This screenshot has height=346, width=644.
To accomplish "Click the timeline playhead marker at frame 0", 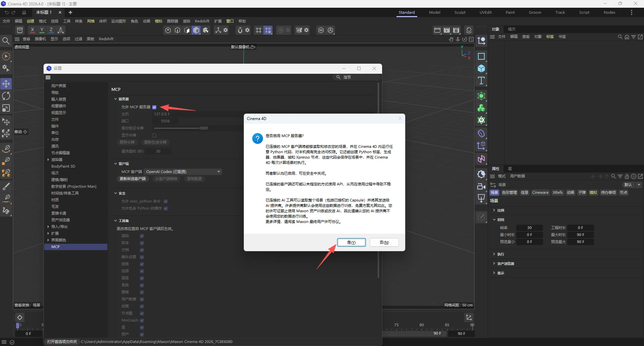I will (x=18, y=325).
